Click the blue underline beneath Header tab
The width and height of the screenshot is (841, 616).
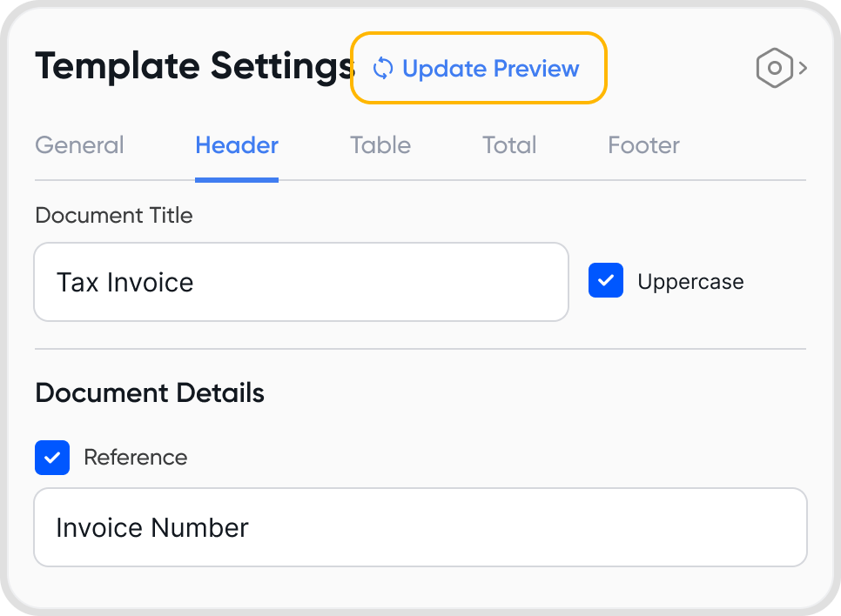237,180
